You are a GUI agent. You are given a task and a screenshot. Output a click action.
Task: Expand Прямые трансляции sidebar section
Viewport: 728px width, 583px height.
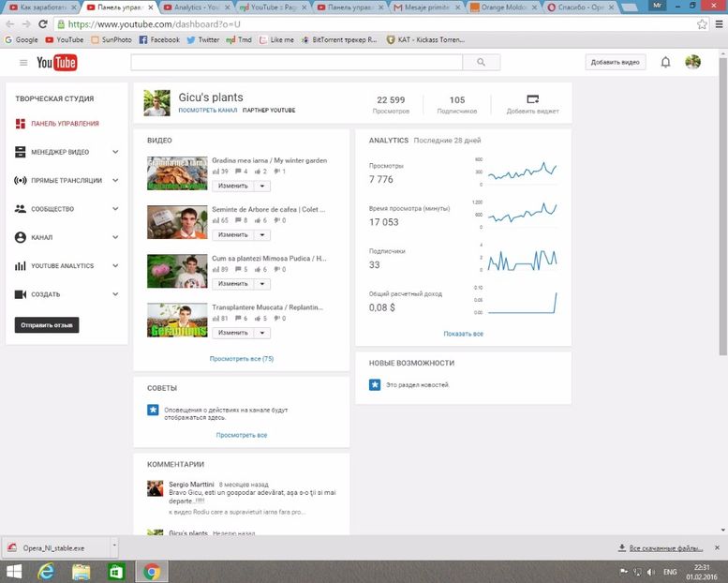pyautogui.click(x=115, y=180)
